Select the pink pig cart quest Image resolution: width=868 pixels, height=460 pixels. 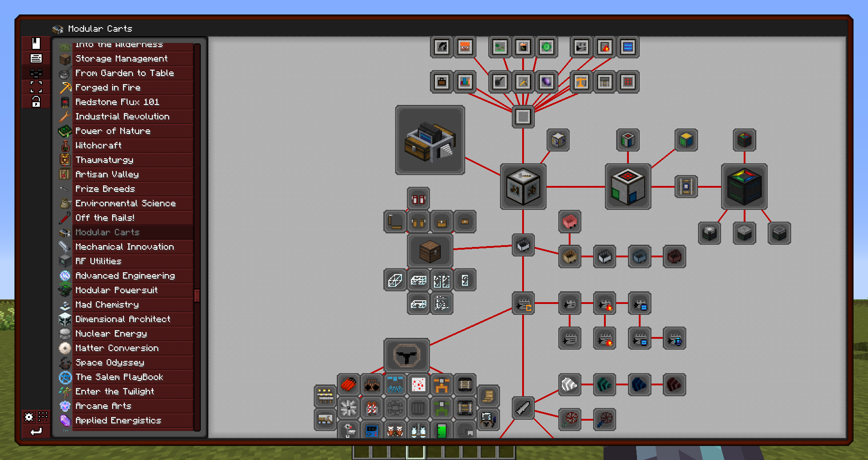570,222
